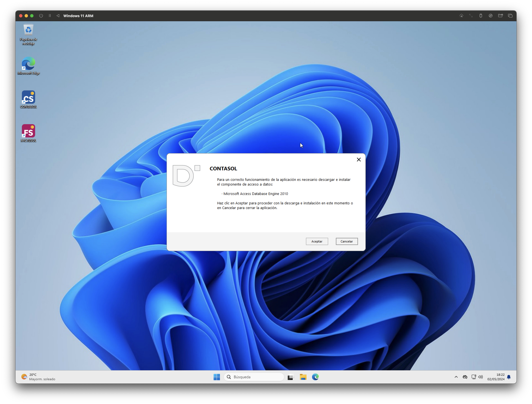Open Task View on the taskbar

[290, 377]
